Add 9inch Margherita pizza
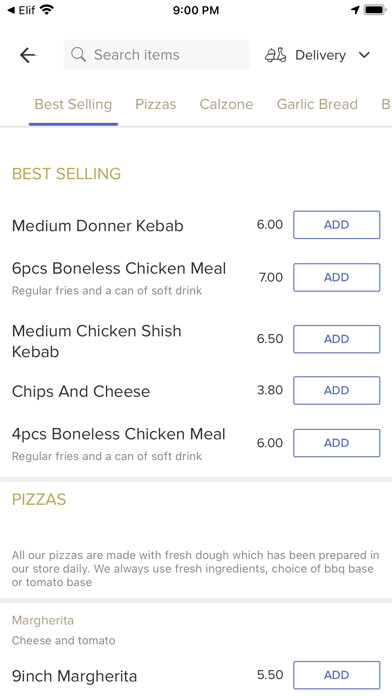 point(337,675)
